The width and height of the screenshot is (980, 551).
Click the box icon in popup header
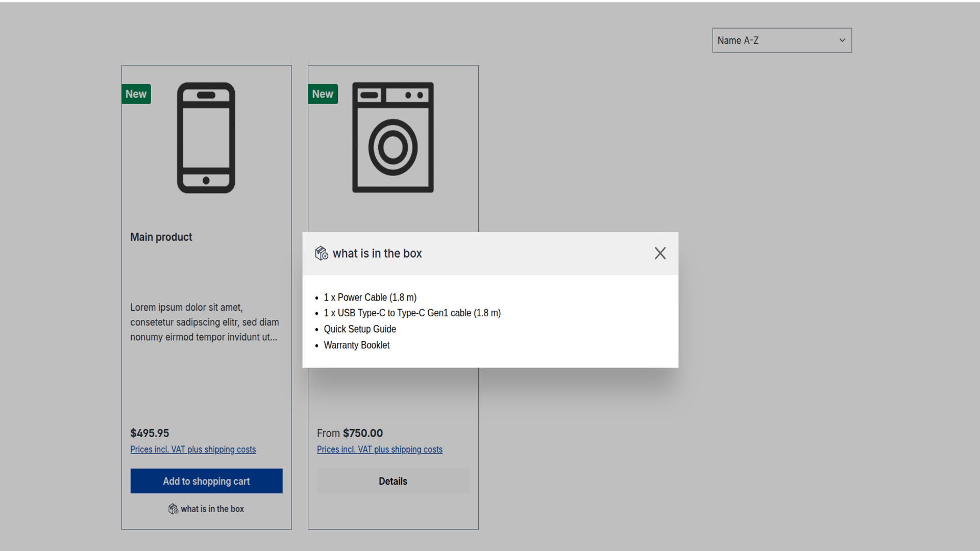pos(321,254)
